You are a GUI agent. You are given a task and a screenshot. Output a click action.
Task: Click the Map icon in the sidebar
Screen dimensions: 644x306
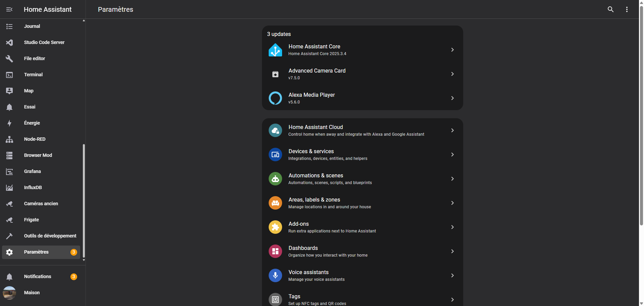pyautogui.click(x=9, y=91)
